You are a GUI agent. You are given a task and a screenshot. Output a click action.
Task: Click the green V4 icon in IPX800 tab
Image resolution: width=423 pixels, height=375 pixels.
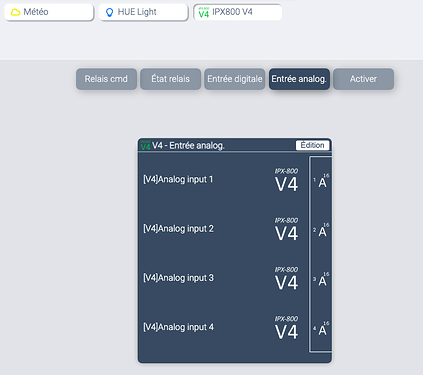coord(204,12)
